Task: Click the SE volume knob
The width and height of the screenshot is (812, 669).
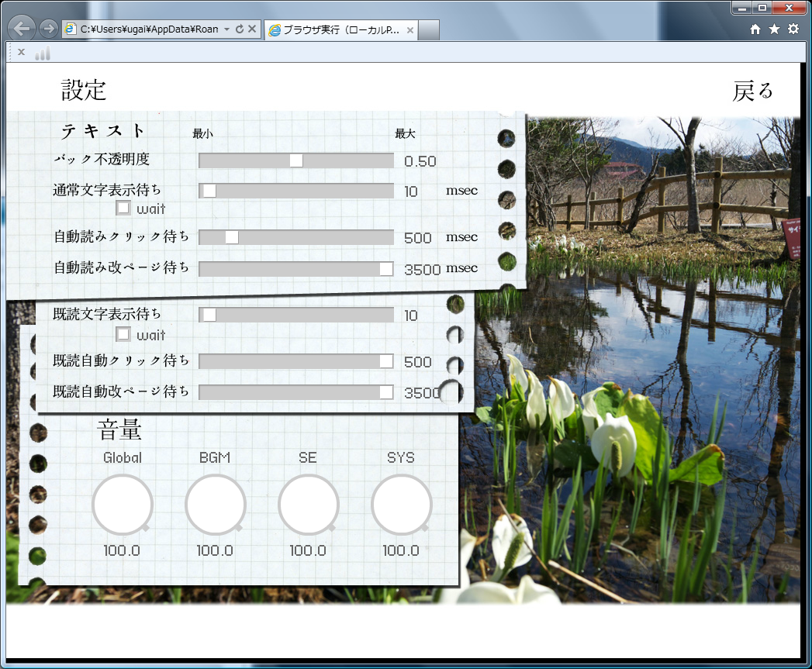Action: (307, 504)
